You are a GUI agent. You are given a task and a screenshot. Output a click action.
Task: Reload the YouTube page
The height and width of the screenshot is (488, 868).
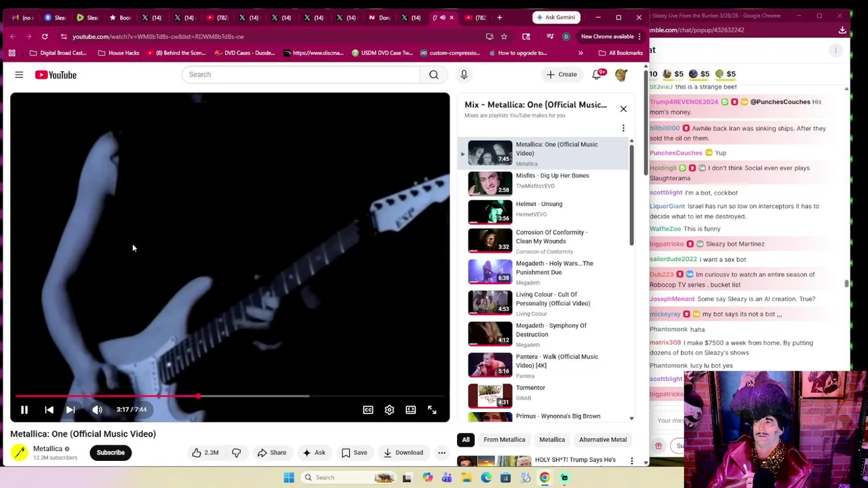(45, 37)
